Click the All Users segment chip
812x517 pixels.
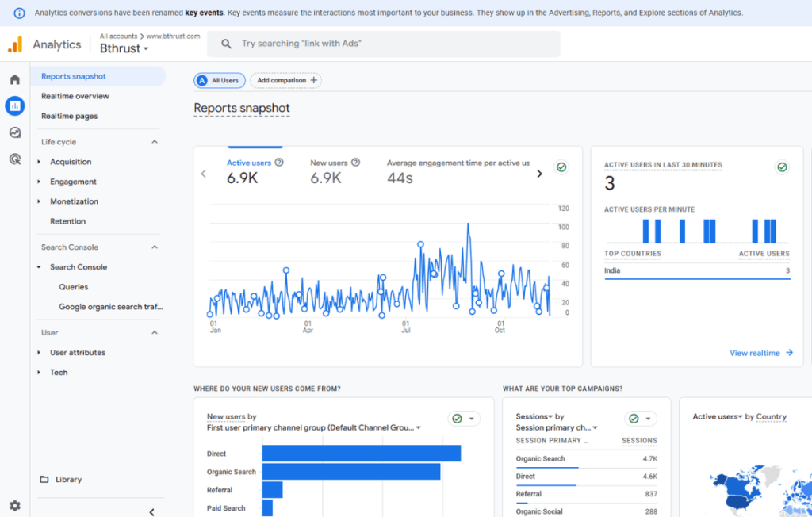point(220,80)
